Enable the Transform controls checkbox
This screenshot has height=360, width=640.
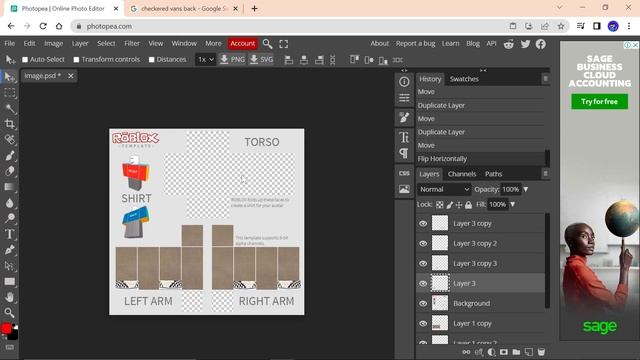pyautogui.click(x=76, y=60)
